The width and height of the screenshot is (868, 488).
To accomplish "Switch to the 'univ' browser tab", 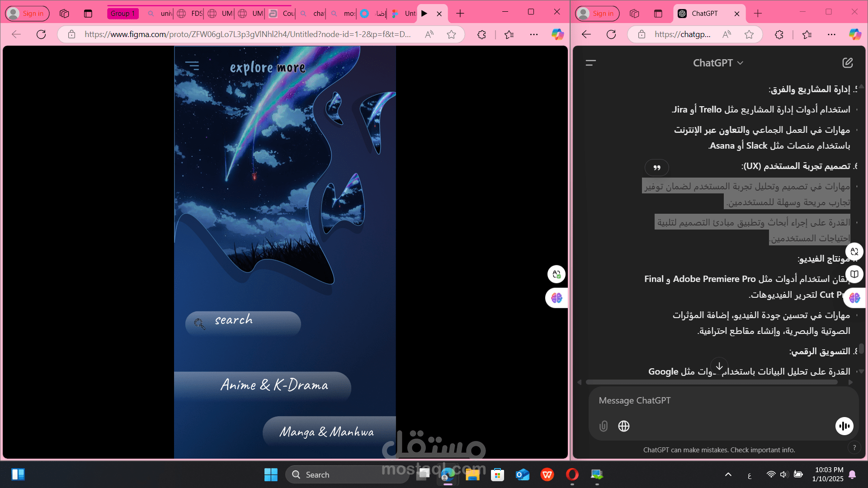I will pyautogui.click(x=160, y=14).
